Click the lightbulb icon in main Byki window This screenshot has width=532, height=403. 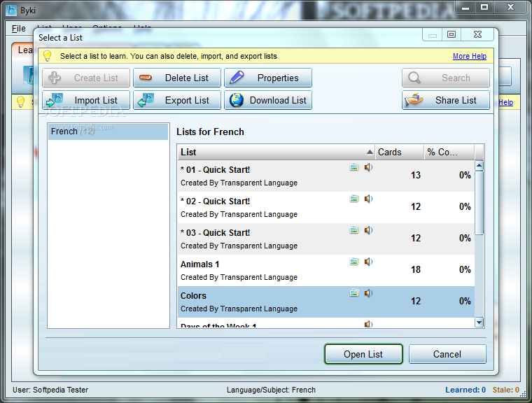[21, 102]
